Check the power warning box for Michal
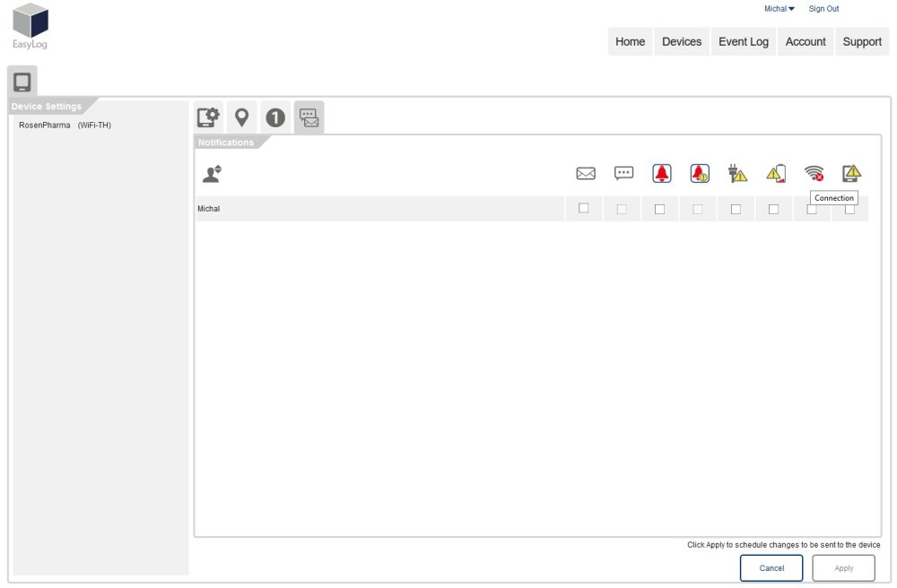This screenshot has height=588, width=897. [x=736, y=209]
